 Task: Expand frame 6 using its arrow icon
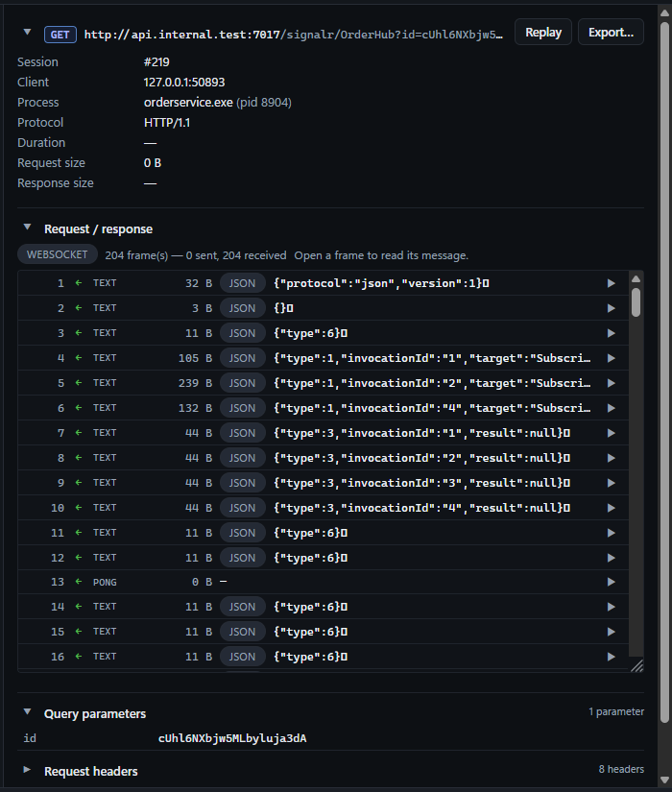click(611, 408)
